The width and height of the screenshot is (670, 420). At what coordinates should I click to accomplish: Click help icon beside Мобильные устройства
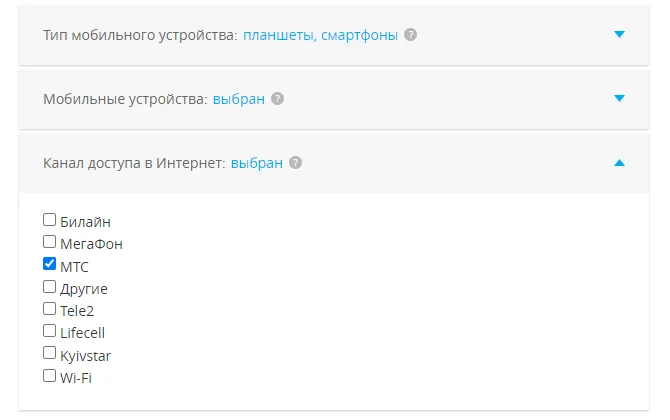(277, 99)
